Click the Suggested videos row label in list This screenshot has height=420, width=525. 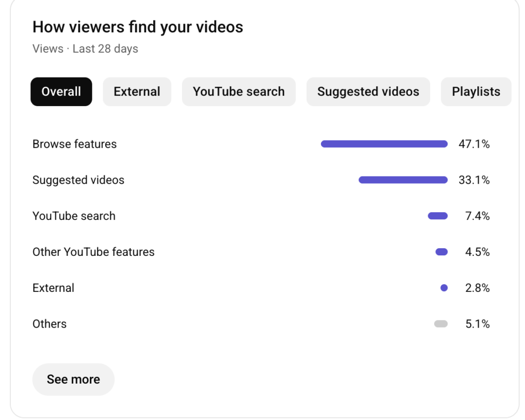tap(78, 180)
